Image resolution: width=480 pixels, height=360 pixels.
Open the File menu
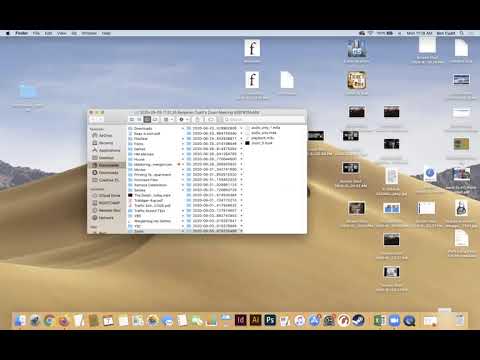coord(36,33)
